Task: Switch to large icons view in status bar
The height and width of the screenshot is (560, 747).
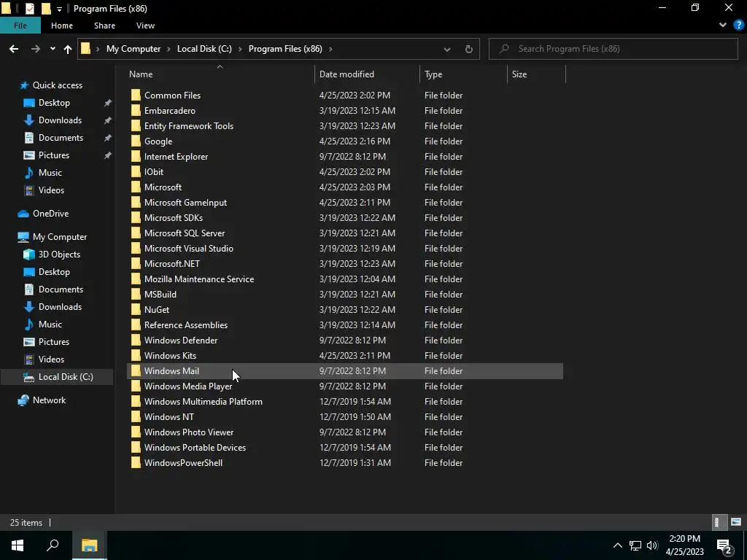Action: click(x=735, y=522)
